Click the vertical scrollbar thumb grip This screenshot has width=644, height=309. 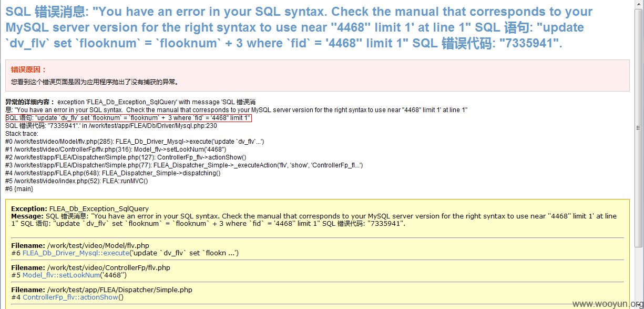tap(639, 127)
